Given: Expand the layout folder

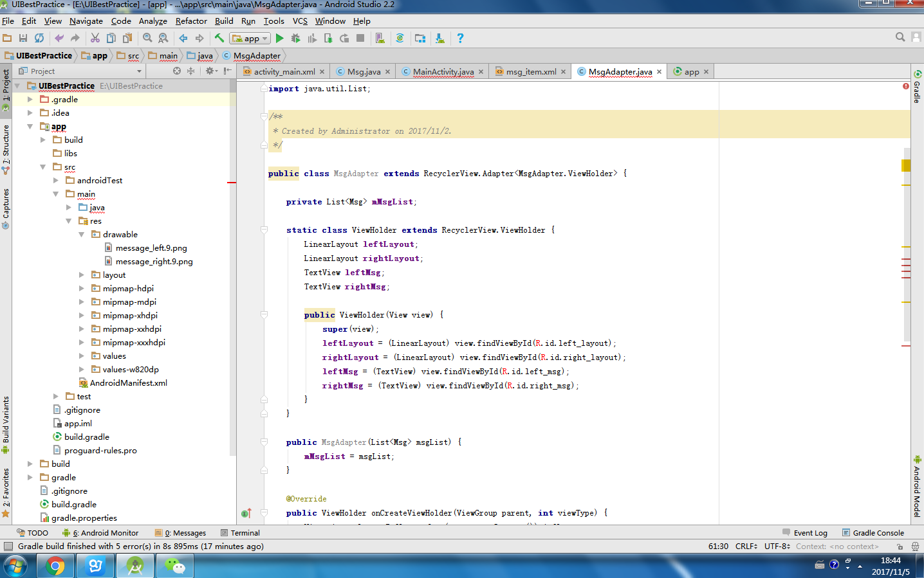Looking at the screenshot, I should (x=82, y=275).
